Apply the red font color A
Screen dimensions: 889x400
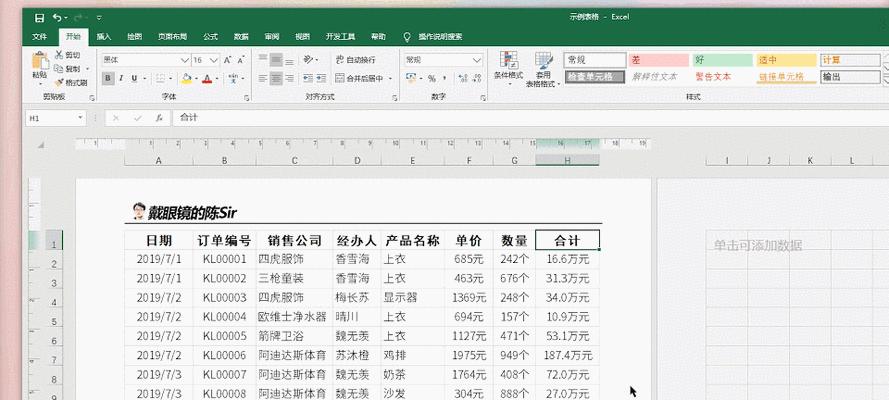click(x=207, y=78)
